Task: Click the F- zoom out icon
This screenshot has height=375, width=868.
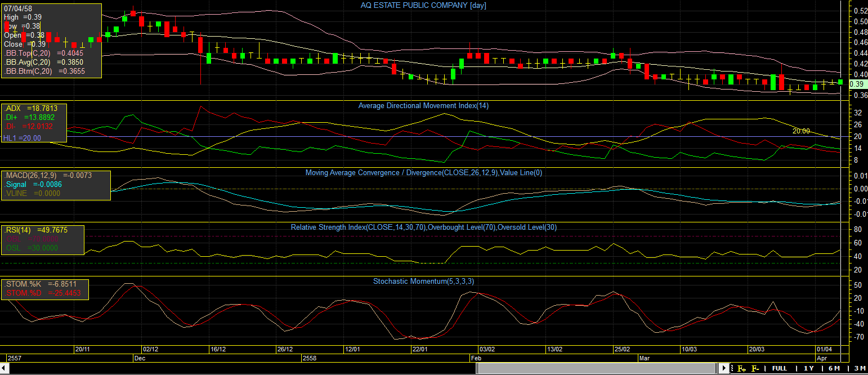Action: 755,369
